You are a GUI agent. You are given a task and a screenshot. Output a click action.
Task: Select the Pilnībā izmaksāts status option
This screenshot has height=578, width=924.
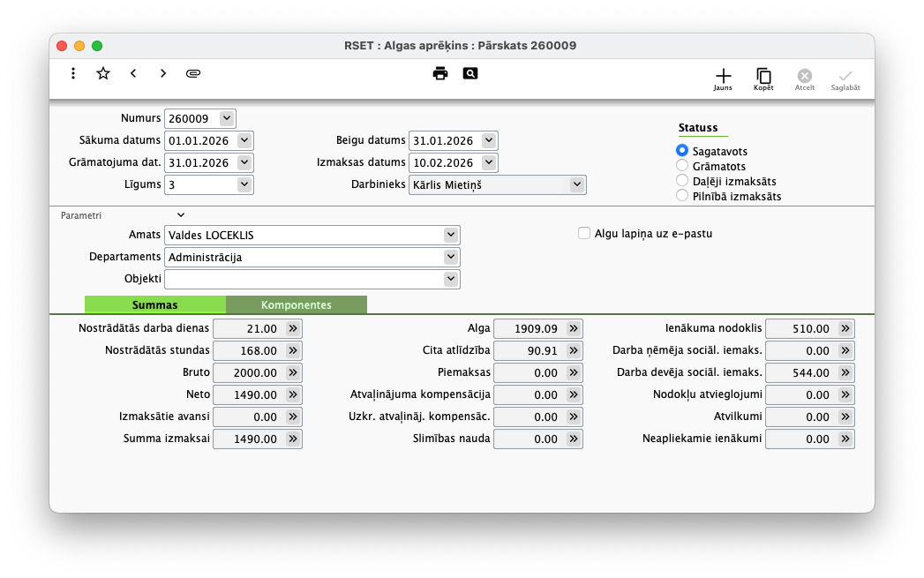click(682, 196)
